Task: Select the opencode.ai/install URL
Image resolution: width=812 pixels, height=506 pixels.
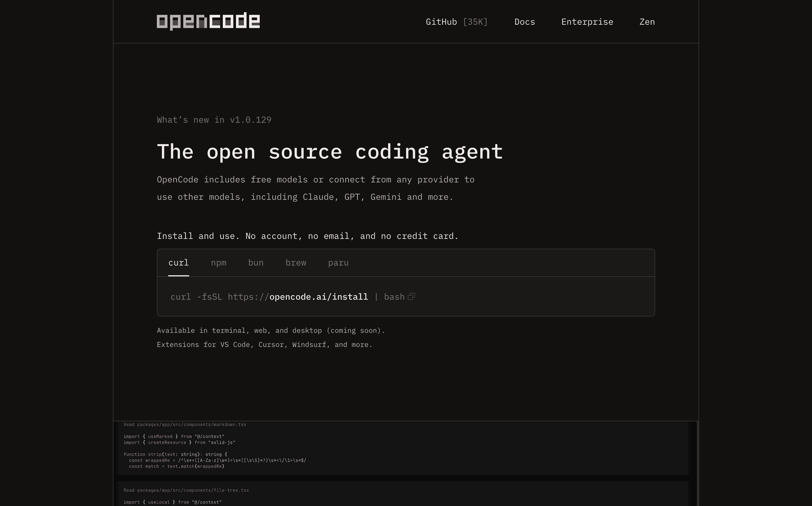Action: (319, 296)
